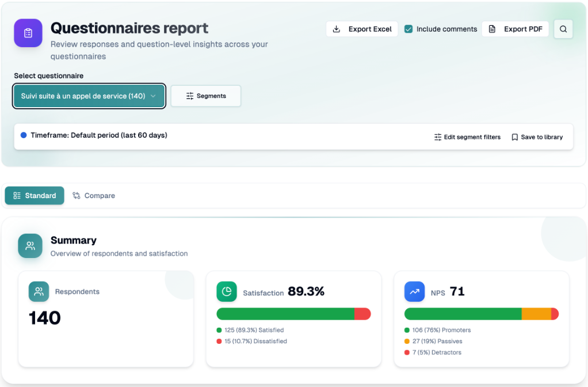Click the bookmark icon beside Save to library

pos(515,137)
